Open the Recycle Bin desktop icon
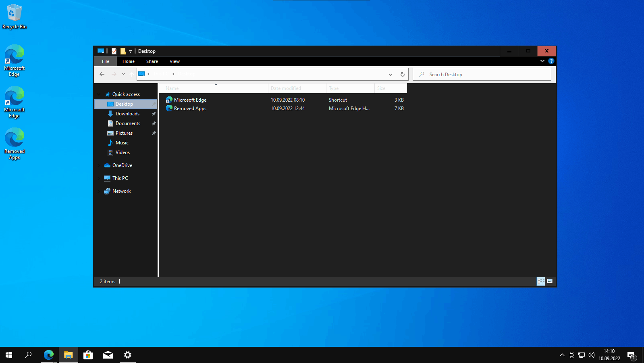Screen dimensions: 644x363 [x=15, y=17]
